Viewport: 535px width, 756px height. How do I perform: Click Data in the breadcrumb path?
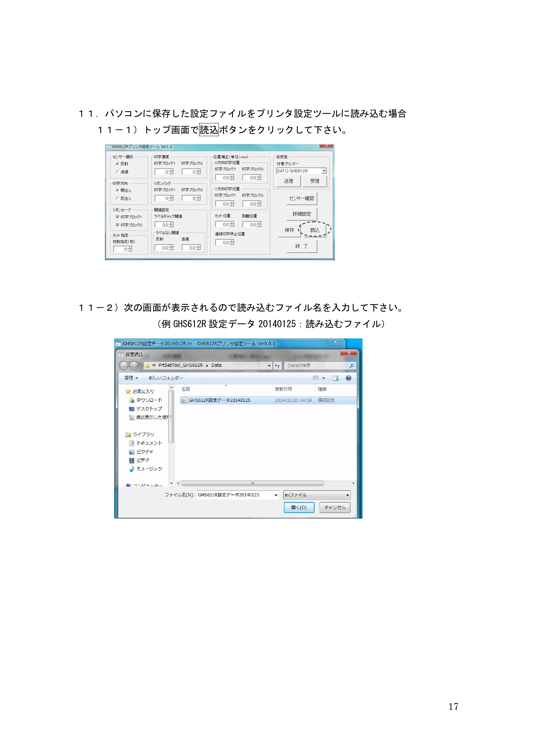point(216,365)
